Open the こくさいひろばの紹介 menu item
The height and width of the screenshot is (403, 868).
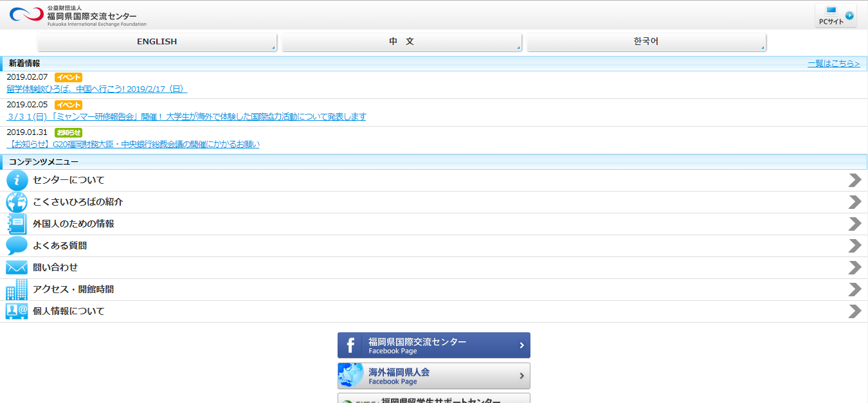pyautogui.click(x=434, y=202)
